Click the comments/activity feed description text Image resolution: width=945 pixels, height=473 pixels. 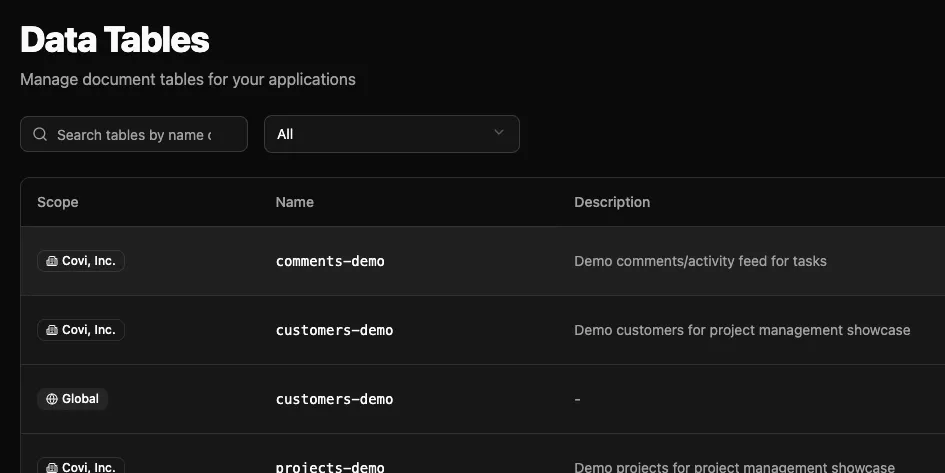700,261
